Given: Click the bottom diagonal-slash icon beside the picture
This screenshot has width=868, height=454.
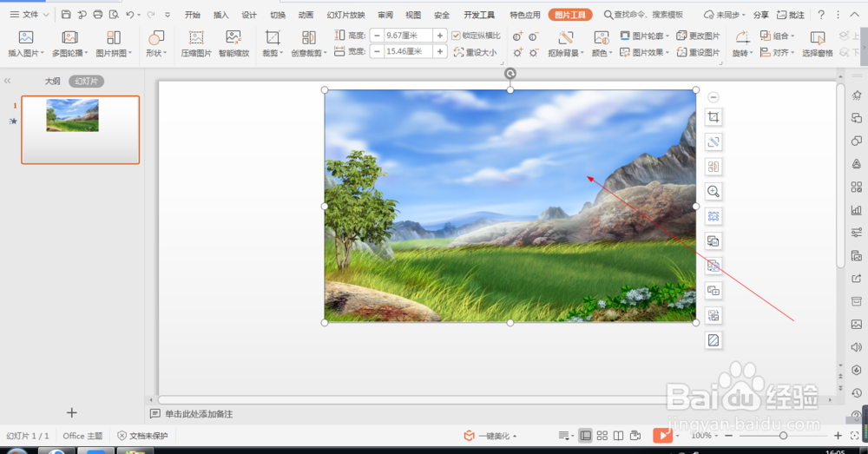Looking at the screenshot, I should tap(713, 340).
